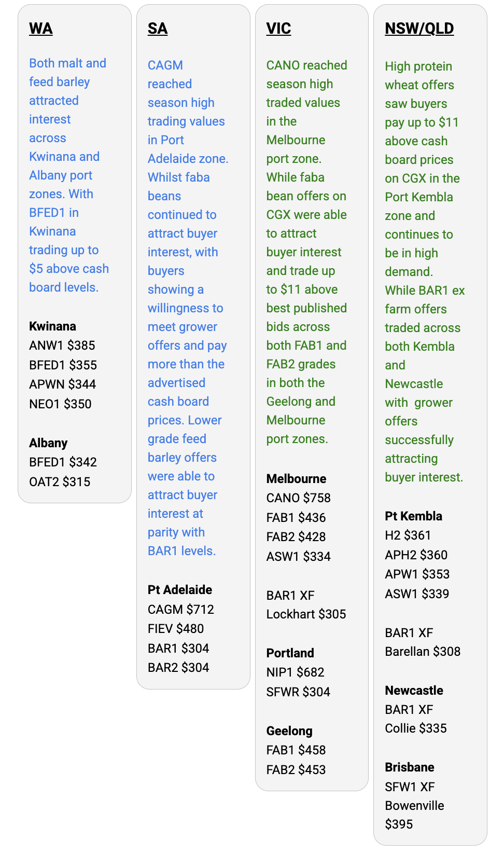The width and height of the screenshot is (504, 854).
Task: Click the SA heading link
Action: point(157,29)
